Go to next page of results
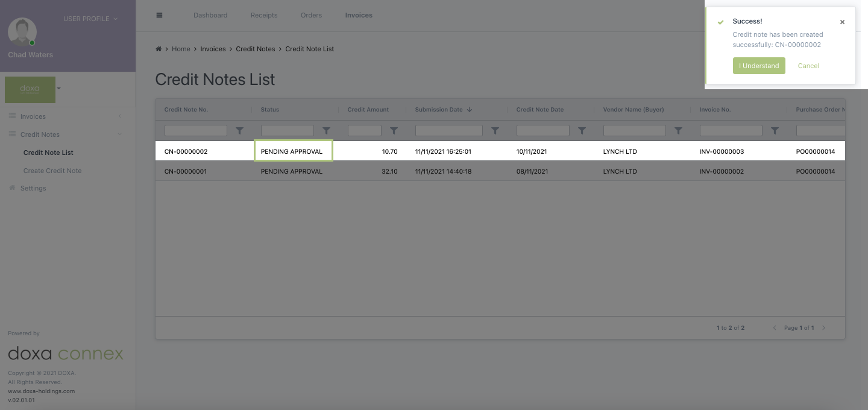Viewport: 868px width, 410px height. (x=824, y=328)
